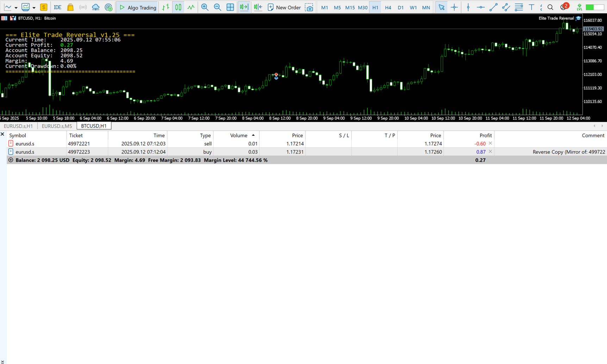Screen dimensions: 607x364
Task: Select the text label tool
Action: click(531, 7)
